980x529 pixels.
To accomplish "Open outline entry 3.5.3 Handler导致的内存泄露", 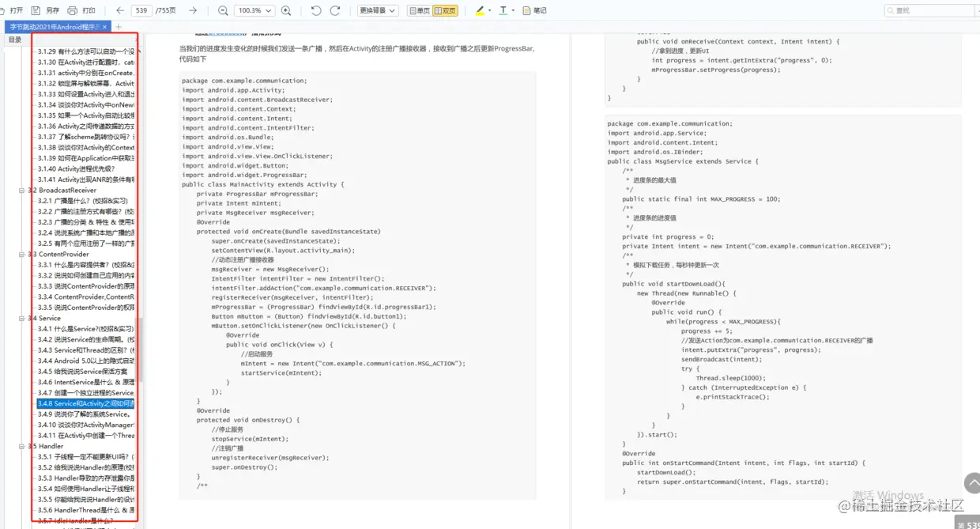I will tap(85, 478).
